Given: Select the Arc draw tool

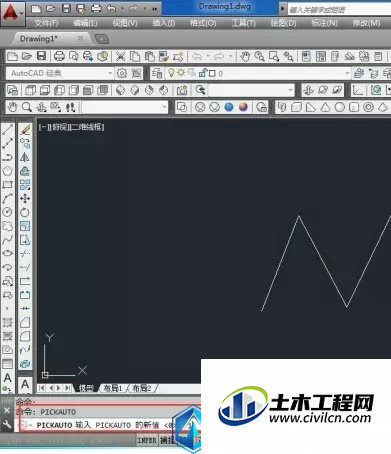Looking at the screenshot, I should [8, 198].
